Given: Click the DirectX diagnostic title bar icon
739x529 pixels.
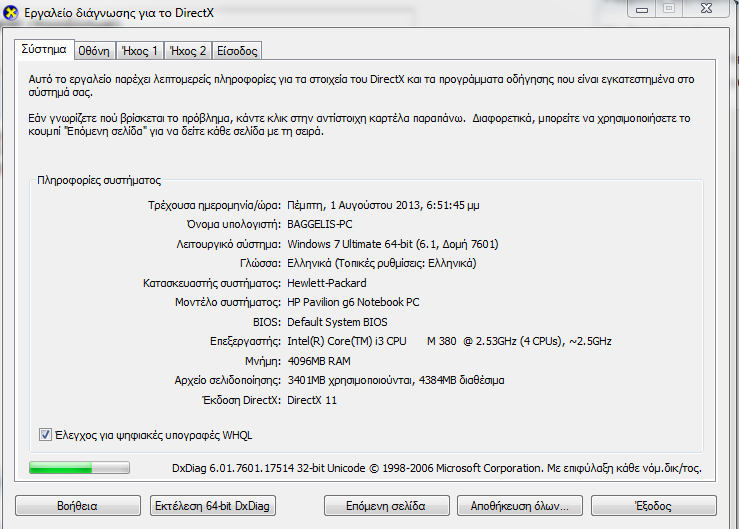Looking at the screenshot, I should pyautogui.click(x=10, y=13).
